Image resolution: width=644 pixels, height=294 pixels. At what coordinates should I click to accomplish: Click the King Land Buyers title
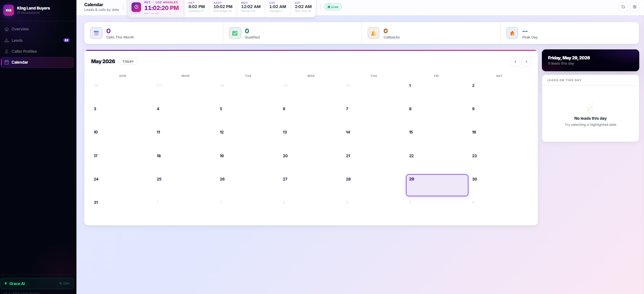(x=33, y=8)
